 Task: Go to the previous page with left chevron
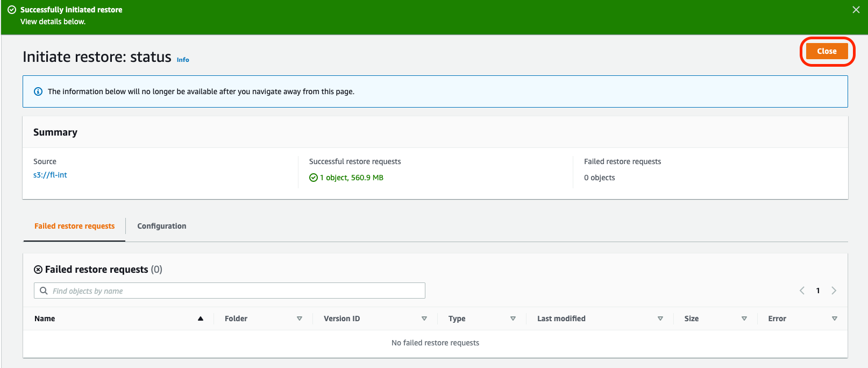(x=802, y=291)
